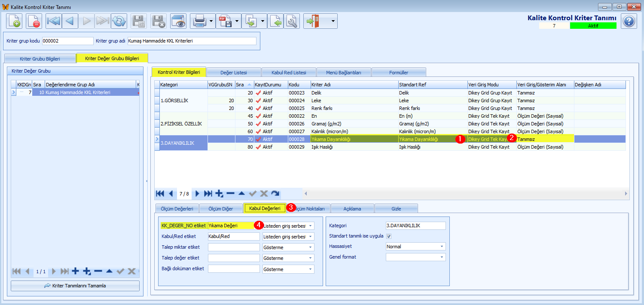Viewport: 644px width, 305px height.
Task: Open the KK_DEGER_NO etiket mode dropdown
Action: [x=311, y=226]
